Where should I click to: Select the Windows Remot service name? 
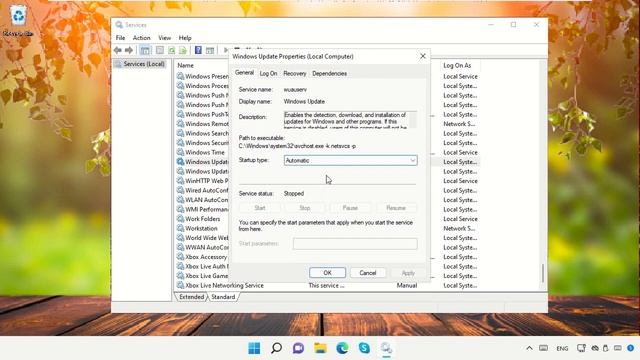click(x=207, y=124)
